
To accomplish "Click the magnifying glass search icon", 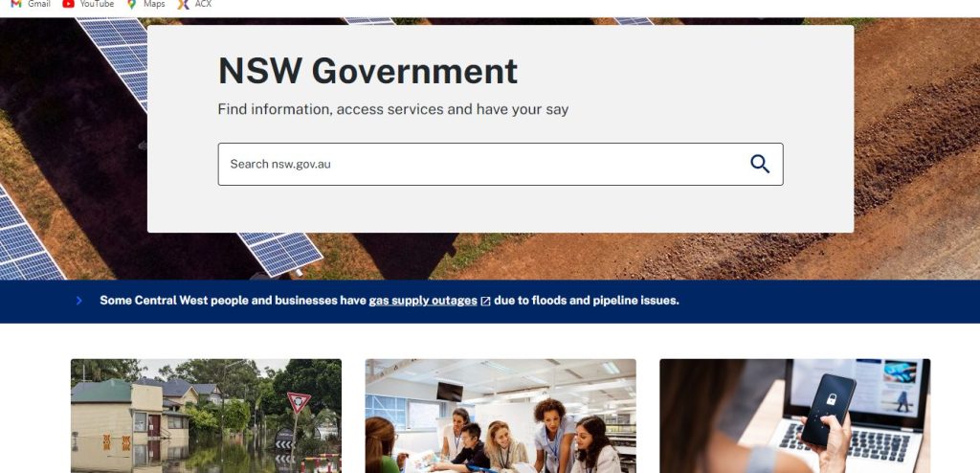I will pyautogui.click(x=760, y=164).
